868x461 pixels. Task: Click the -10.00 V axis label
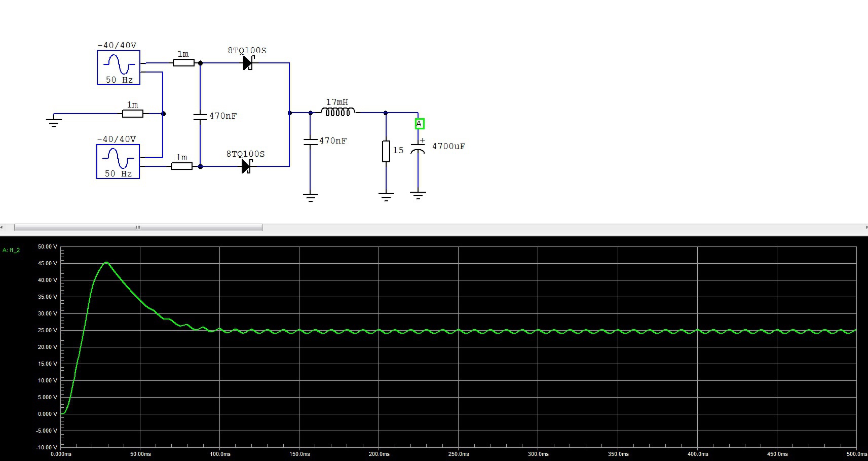tap(47, 447)
